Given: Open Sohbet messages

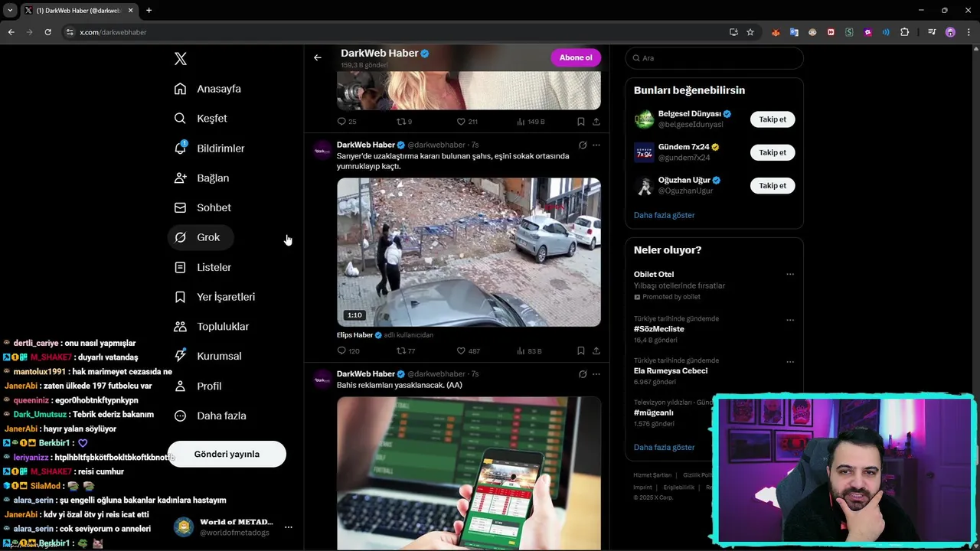Looking at the screenshot, I should point(203,207).
